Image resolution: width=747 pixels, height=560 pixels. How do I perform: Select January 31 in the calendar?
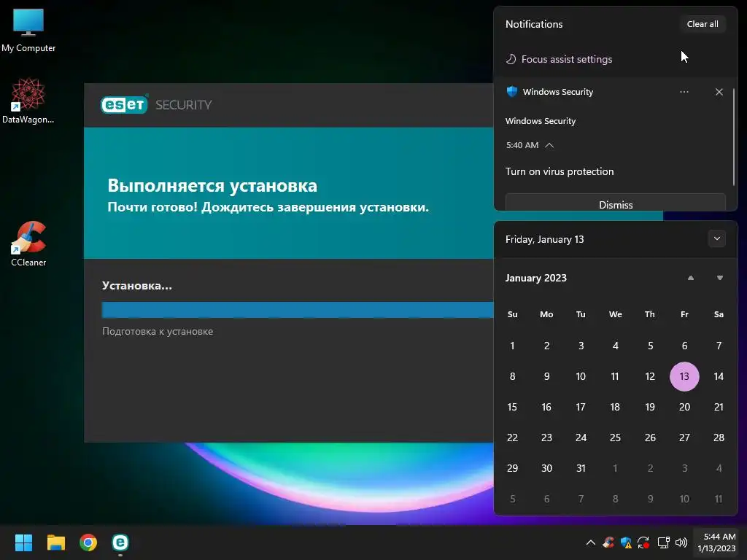(x=581, y=468)
